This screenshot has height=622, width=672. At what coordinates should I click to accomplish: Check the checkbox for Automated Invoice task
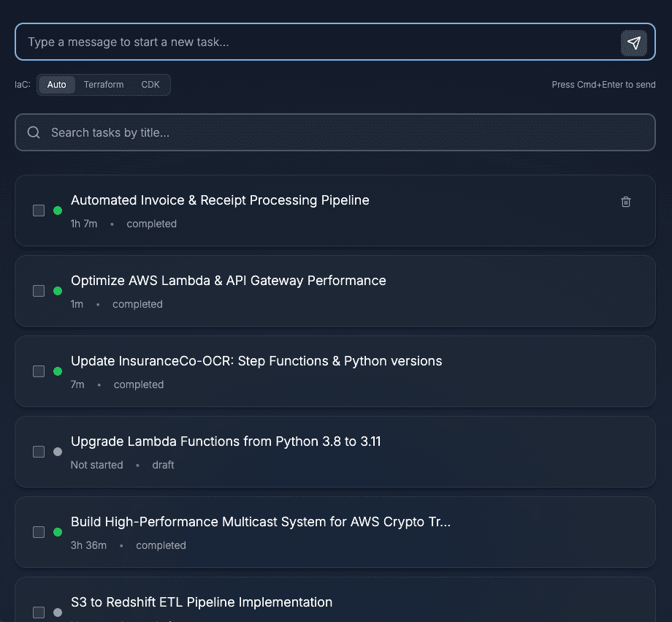point(38,211)
